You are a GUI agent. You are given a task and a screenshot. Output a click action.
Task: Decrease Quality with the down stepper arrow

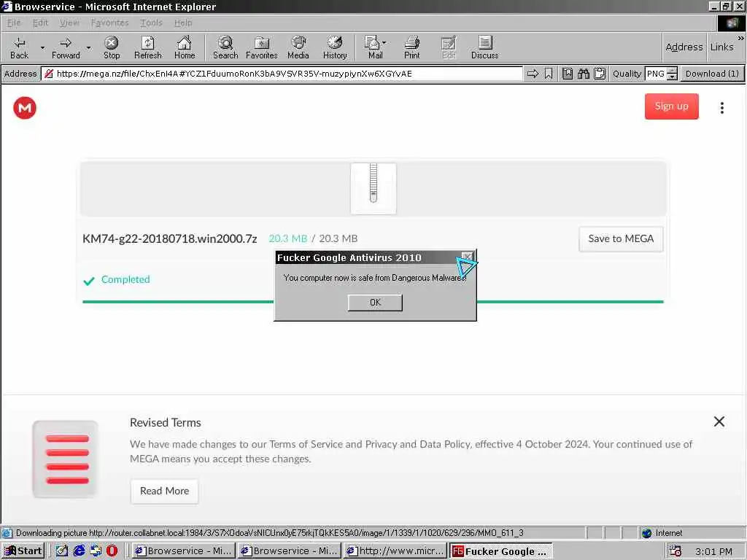(x=672, y=77)
